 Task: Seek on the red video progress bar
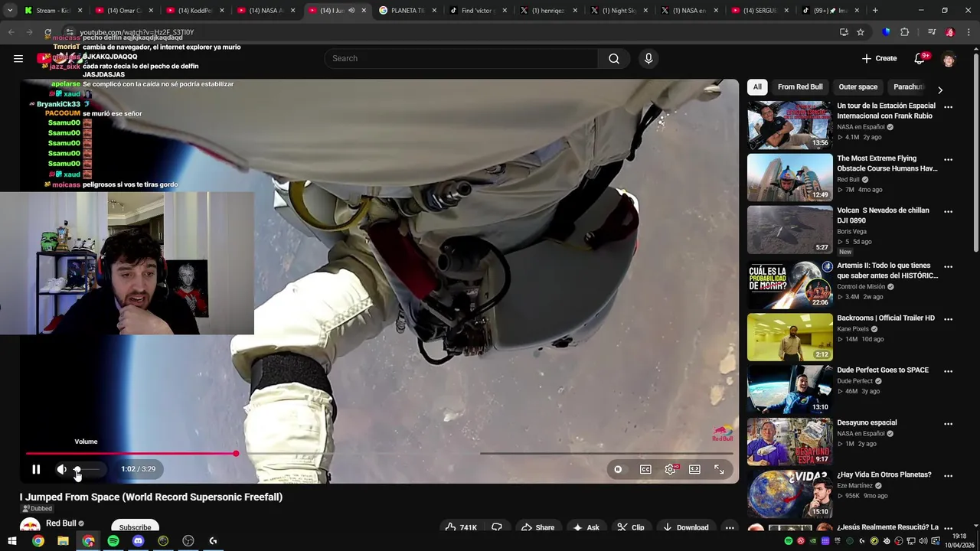pos(379,454)
